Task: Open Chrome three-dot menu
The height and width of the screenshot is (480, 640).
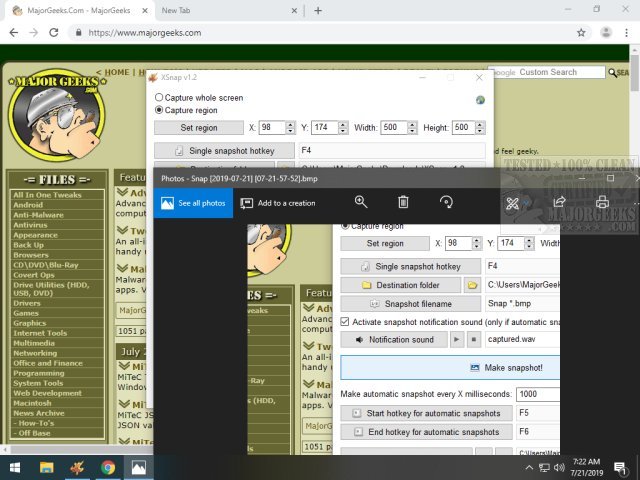Action: coord(627,33)
